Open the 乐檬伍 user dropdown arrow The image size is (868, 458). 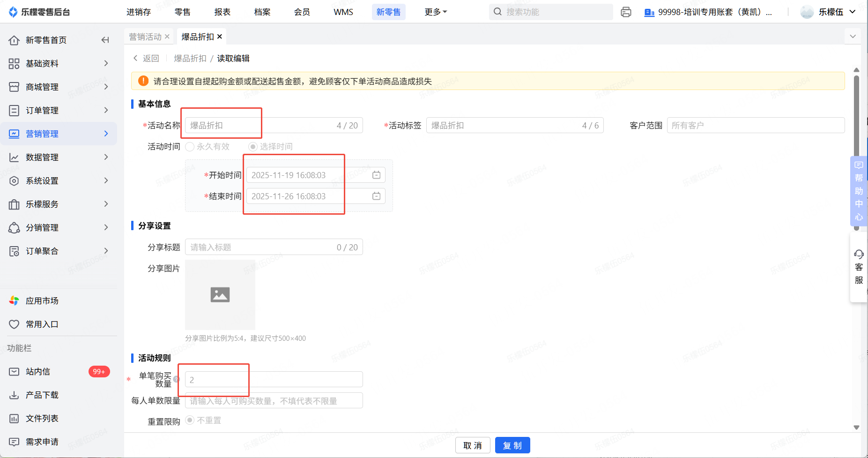coord(853,12)
